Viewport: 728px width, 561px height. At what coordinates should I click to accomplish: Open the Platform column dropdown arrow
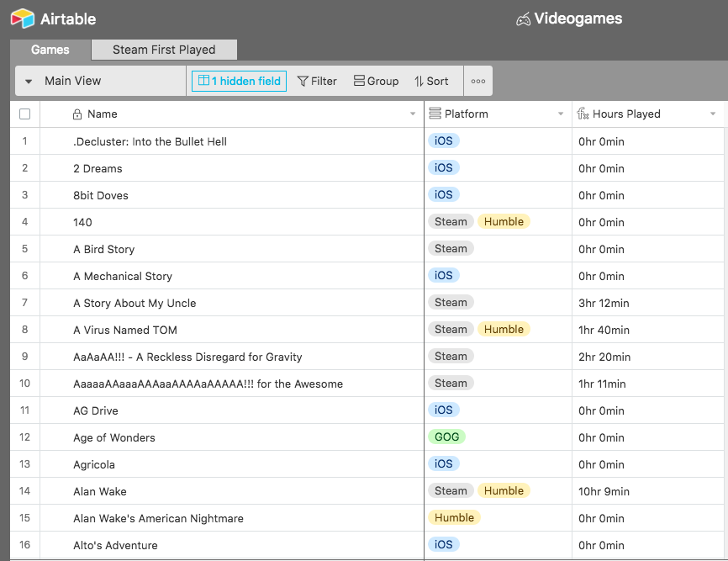coord(561,114)
